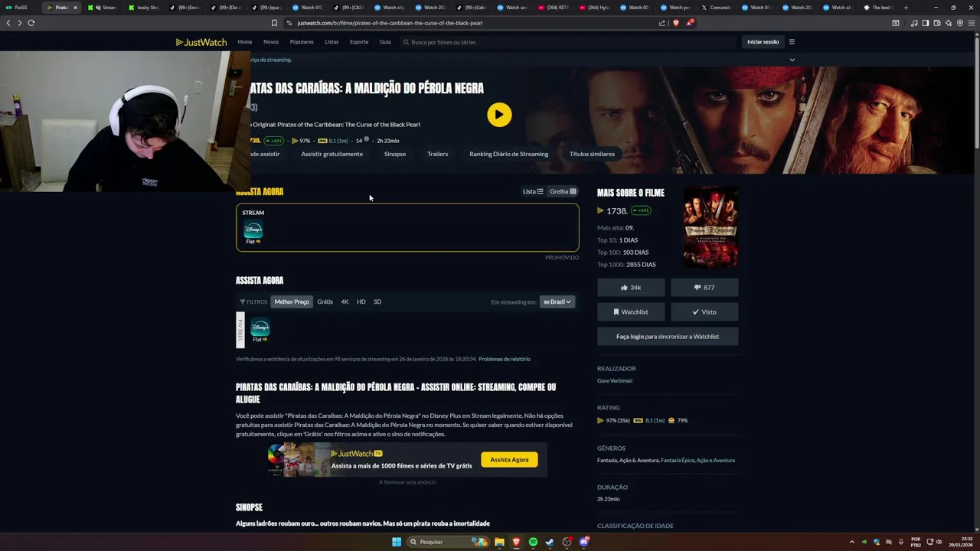Open Títulos similares tab
Image resolution: width=980 pixels, height=551 pixels.
(x=592, y=154)
